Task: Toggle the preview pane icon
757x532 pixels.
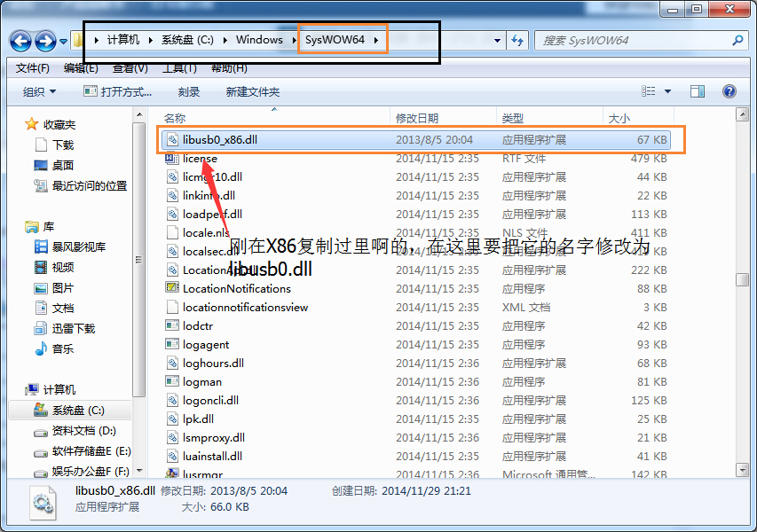Action: tap(698, 91)
